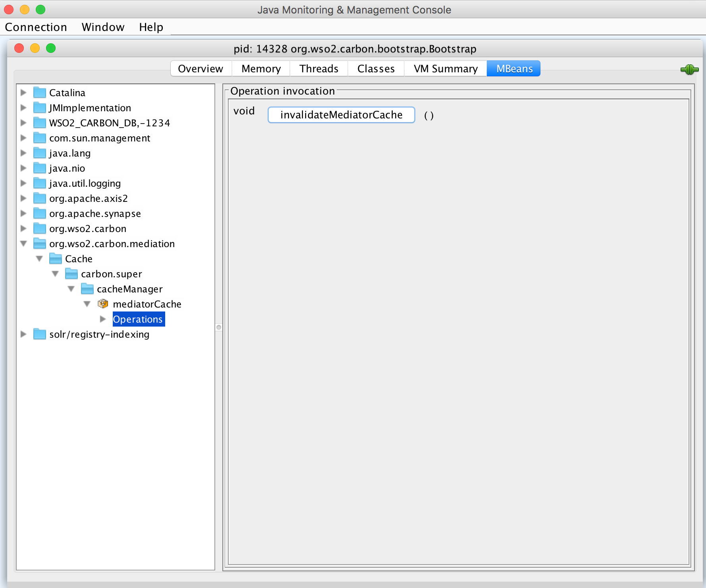Click the mediatorCache MBean cube icon

103,304
